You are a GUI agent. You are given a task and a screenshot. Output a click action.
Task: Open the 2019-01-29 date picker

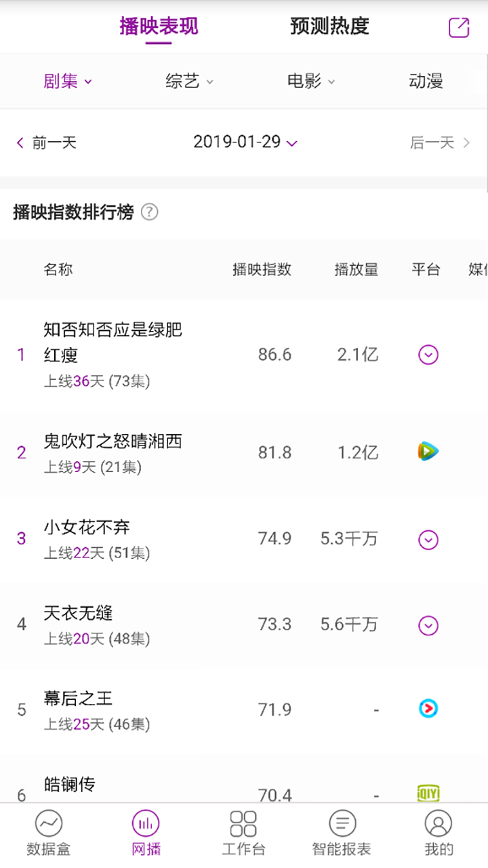pyautogui.click(x=245, y=142)
